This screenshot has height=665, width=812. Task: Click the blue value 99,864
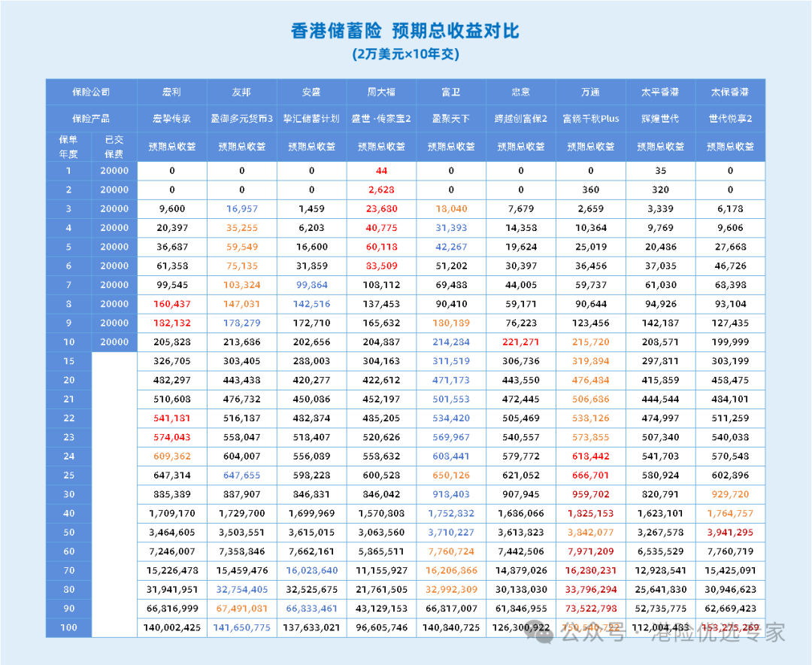312,284
